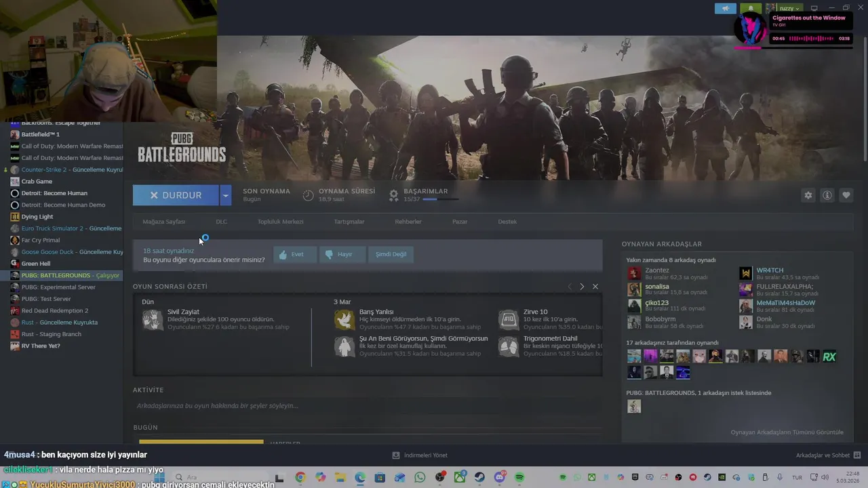Click the activity comment input field
The width and height of the screenshot is (868, 488).
pos(368,406)
